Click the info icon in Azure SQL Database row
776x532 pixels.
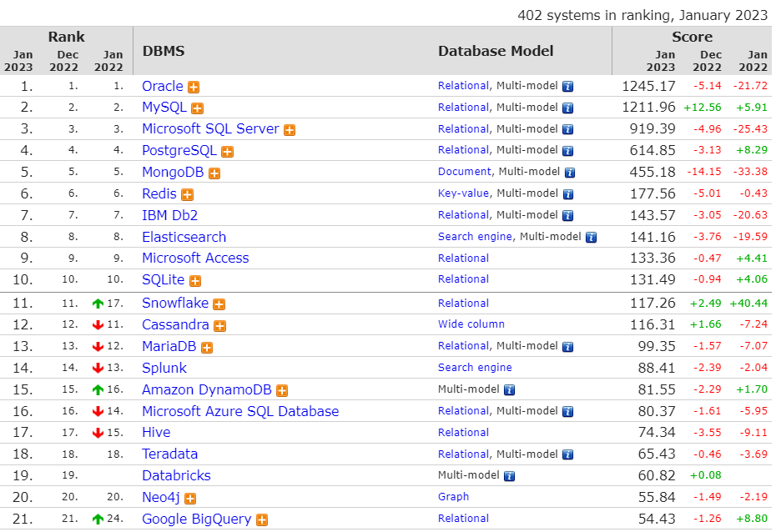567,411
